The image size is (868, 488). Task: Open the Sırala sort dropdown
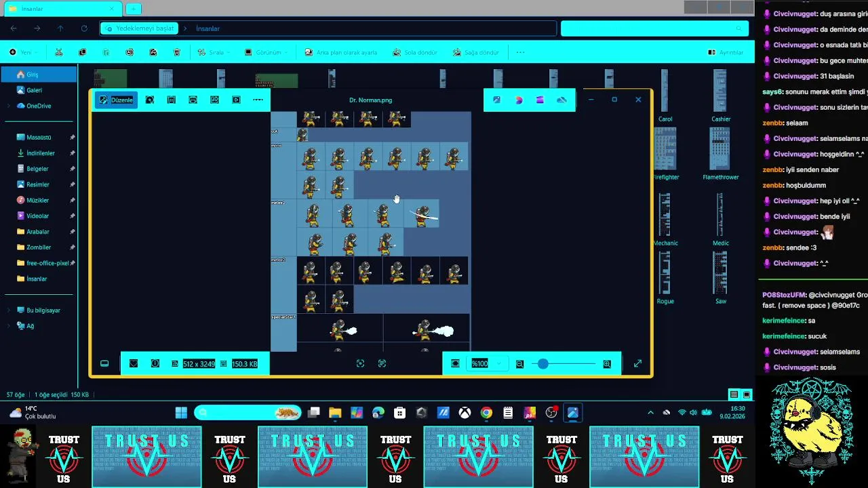click(214, 52)
